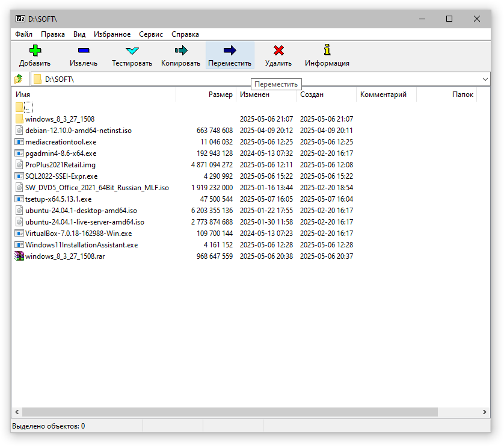Click the horizontal scrollbar thumb
Image resolution: width=504 pixels, height=446 pixels.
click(x=230, y=412)
